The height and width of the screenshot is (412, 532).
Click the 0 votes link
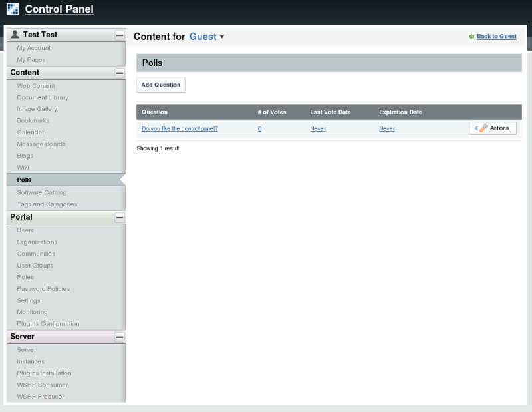point(259,128)
